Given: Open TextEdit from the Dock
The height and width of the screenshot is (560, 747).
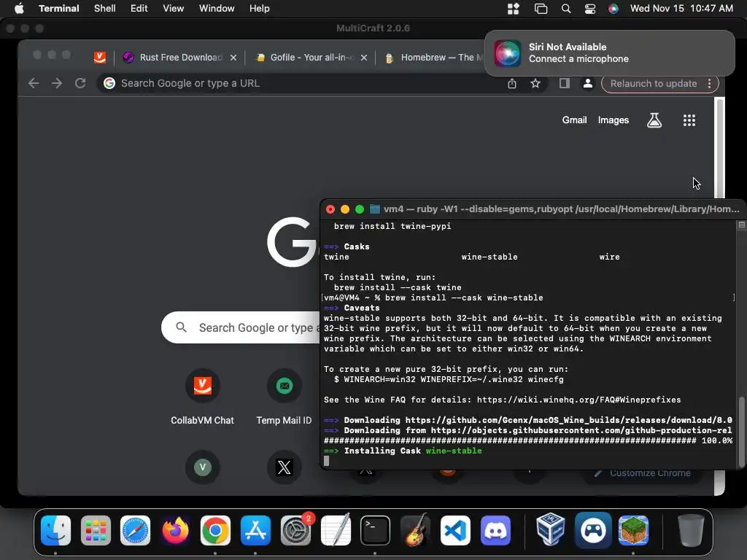Looking at the screenshot, I should click(x=336, y=530).
